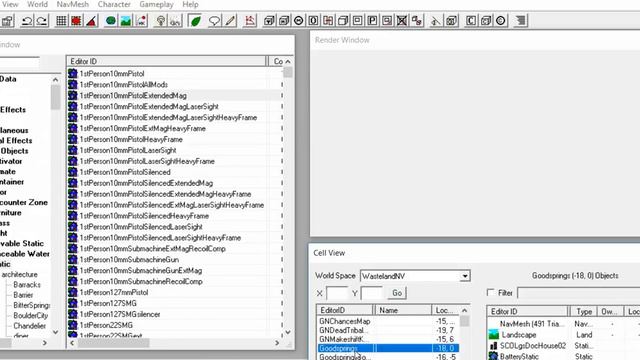Click the Go button in Cell View

click(x=397, y=293)
